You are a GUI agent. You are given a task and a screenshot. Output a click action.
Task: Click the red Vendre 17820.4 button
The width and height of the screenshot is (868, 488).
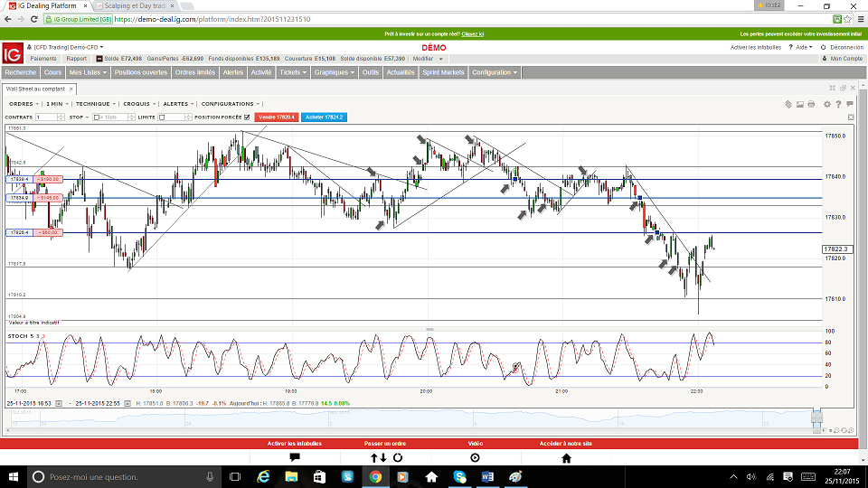(x=277, y=117)
